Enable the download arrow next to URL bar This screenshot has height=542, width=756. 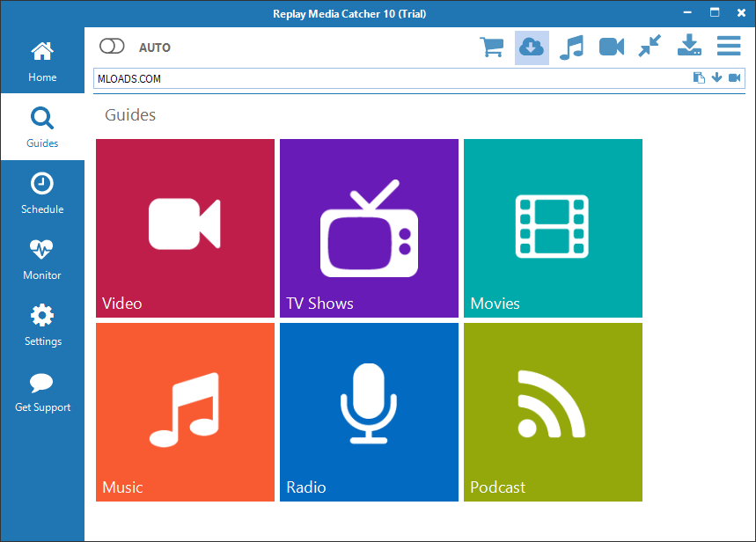click(x=717, y=77)
